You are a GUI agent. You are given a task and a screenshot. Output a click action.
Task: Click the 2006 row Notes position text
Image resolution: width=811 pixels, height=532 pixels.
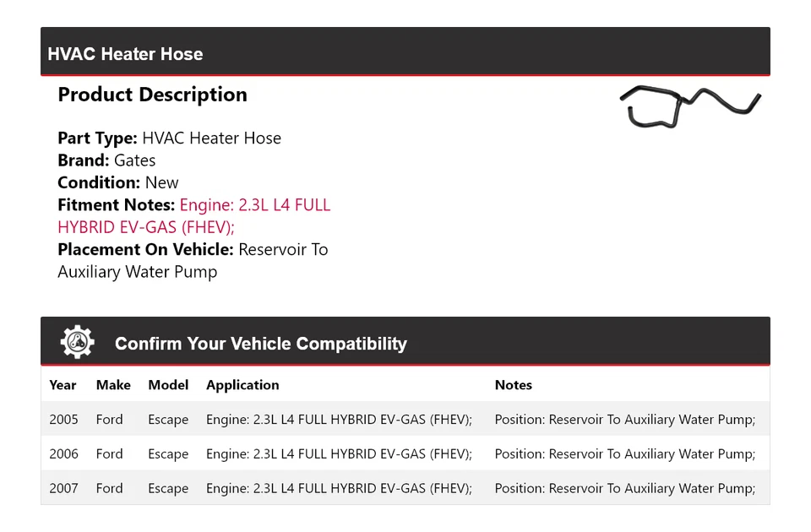(x=625, y=453)
